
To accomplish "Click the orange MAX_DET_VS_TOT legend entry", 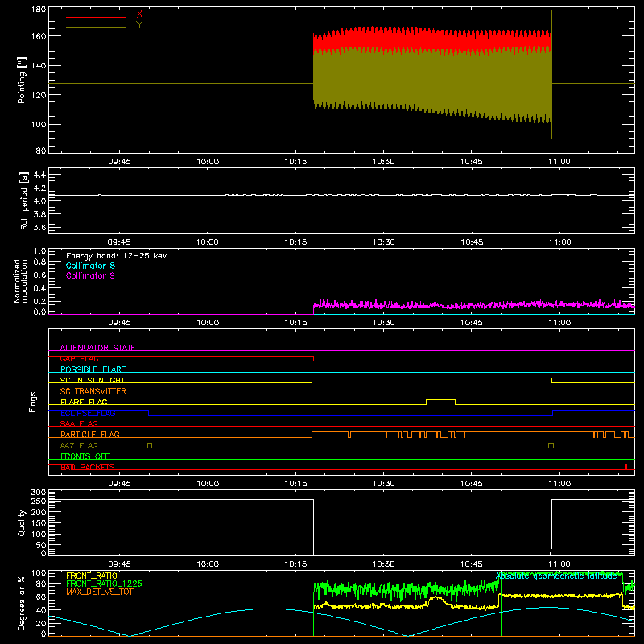I will coord(100,592).
